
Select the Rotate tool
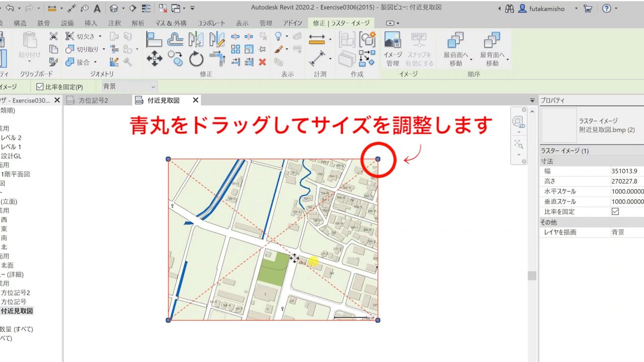pyautogui.click(x=196, y=58)
